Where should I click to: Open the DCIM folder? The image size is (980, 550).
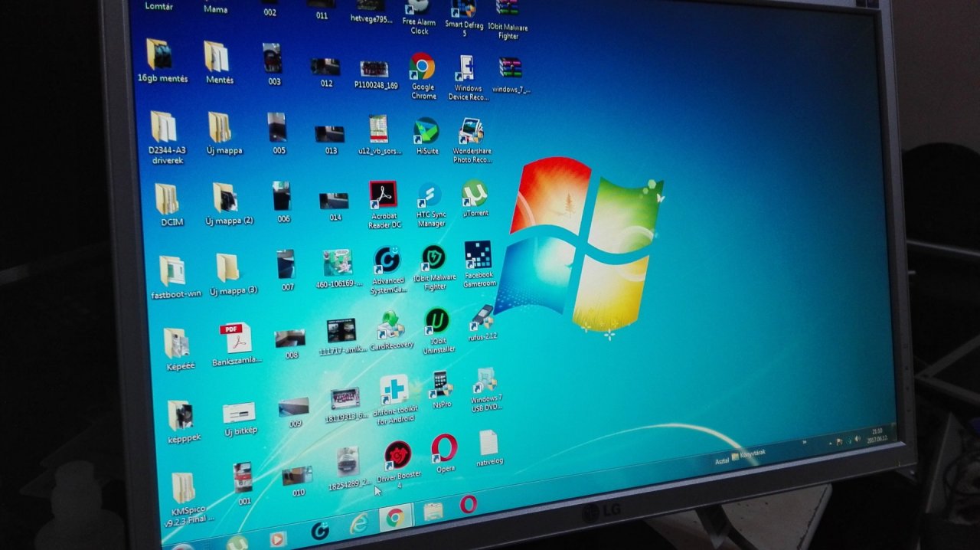point(167,198)
